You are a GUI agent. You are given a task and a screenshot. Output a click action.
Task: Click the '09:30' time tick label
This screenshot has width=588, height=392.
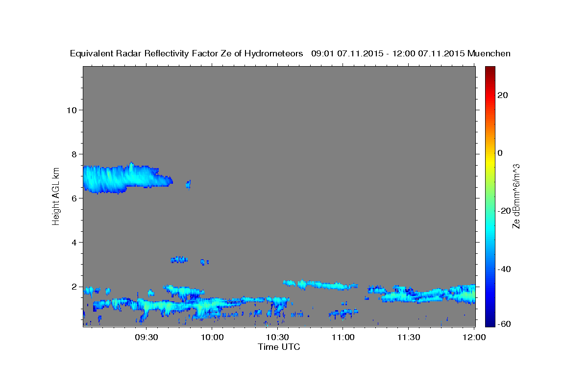click(x=147, y=337)
